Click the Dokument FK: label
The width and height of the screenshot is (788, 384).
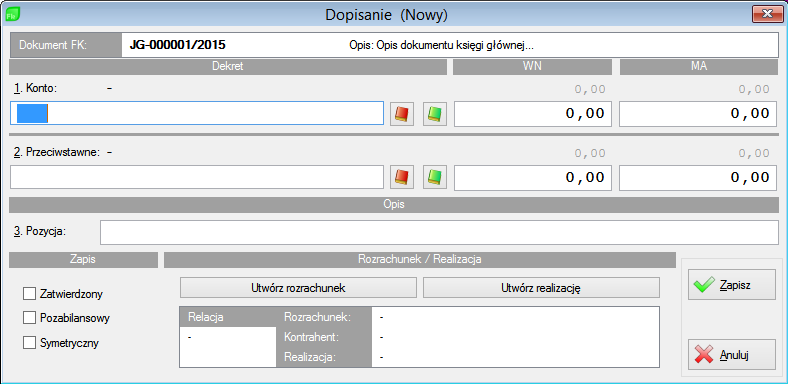[x=53, y=45]
